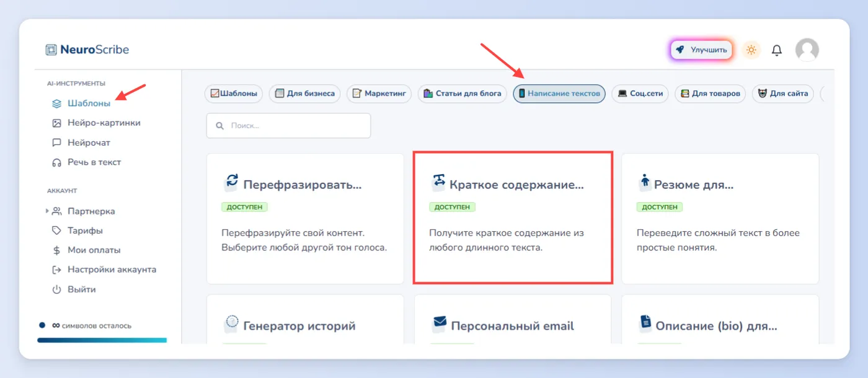Click Перефразируйте свой контент description text
This screenshot has height=378, width=868.
(304, 240)
